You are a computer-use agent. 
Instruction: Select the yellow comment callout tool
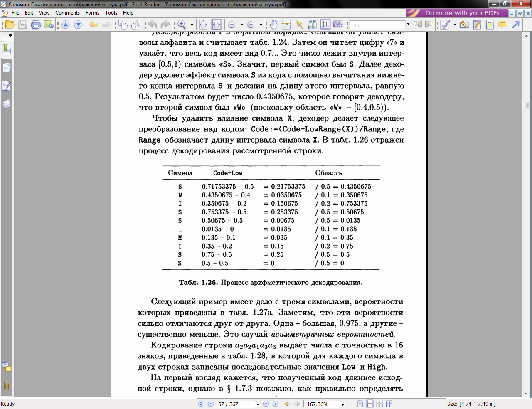click(502, 25)
